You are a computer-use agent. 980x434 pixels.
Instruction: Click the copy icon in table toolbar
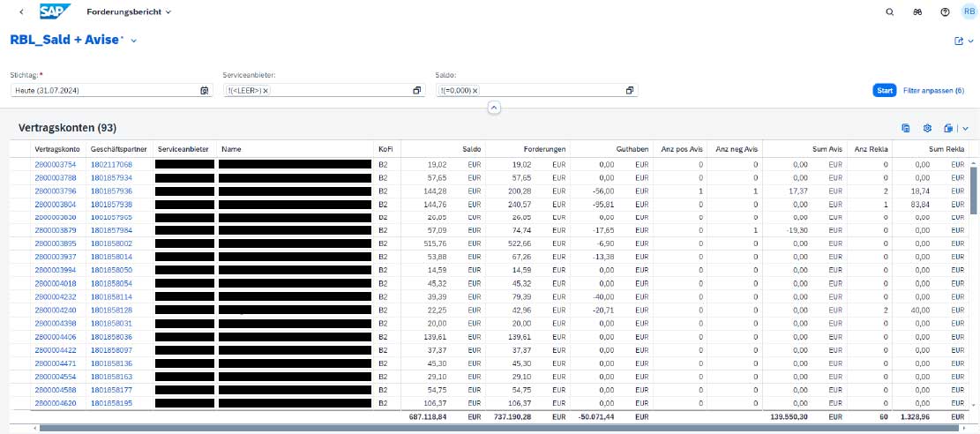pos(905,128)
